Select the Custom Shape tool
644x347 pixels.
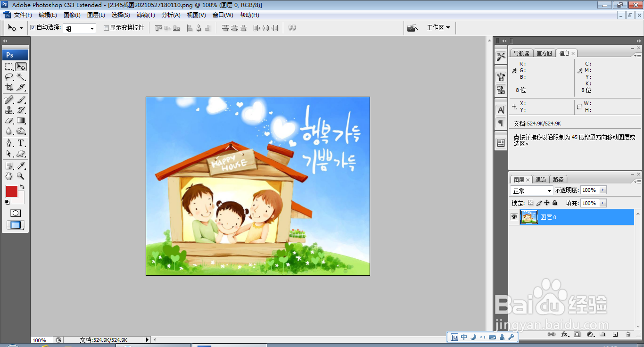coord(21,154)
